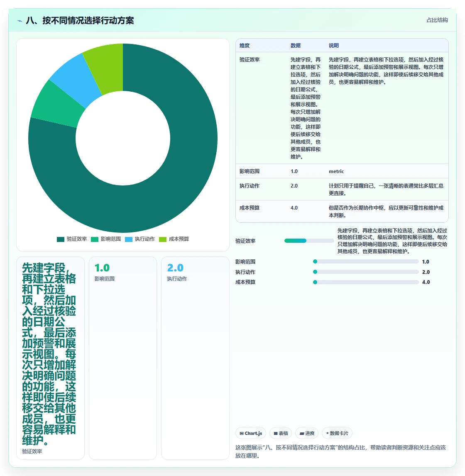The height and width of the screenshot is (476, 465).
Task: Toggle 影响范围 legend color swatch
Action: 95,239
